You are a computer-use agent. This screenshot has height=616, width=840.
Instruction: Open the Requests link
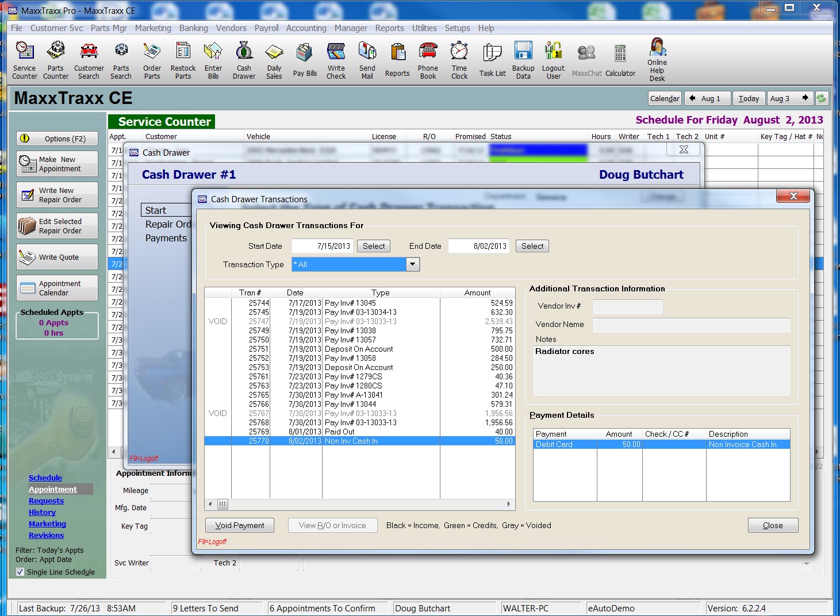[x=46, y=500]
